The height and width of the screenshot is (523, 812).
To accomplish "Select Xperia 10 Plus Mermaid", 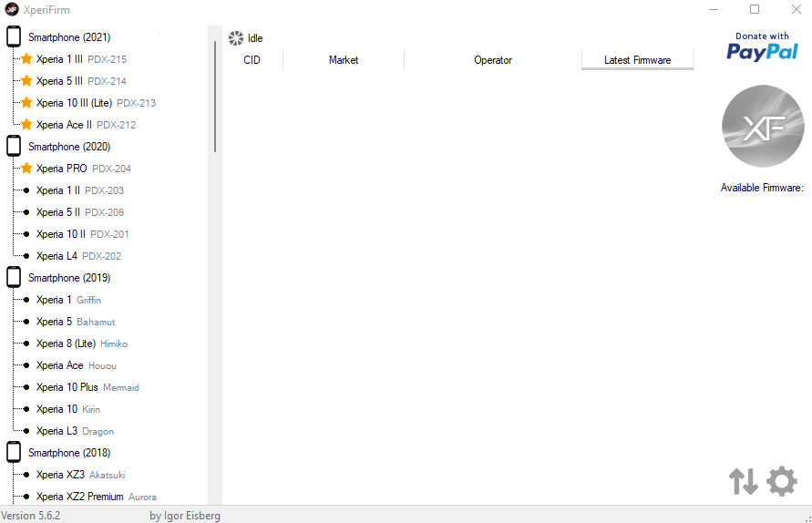I will point(88,387).
